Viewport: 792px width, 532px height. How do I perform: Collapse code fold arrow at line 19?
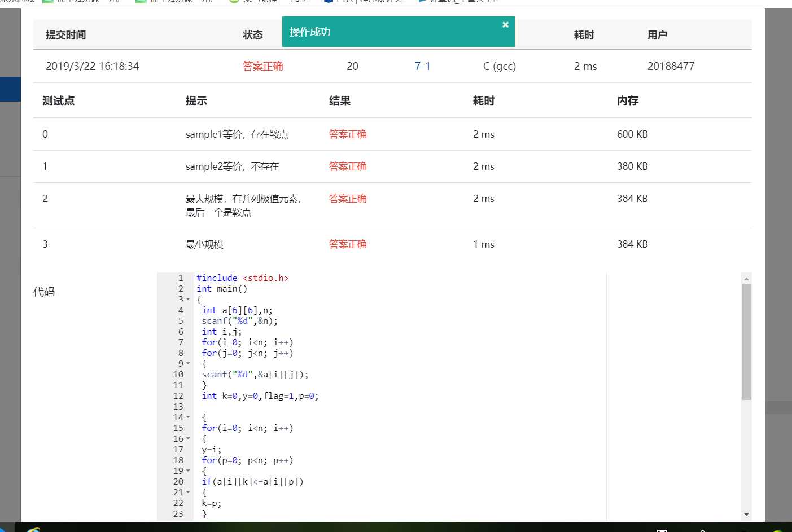(188, 471)
